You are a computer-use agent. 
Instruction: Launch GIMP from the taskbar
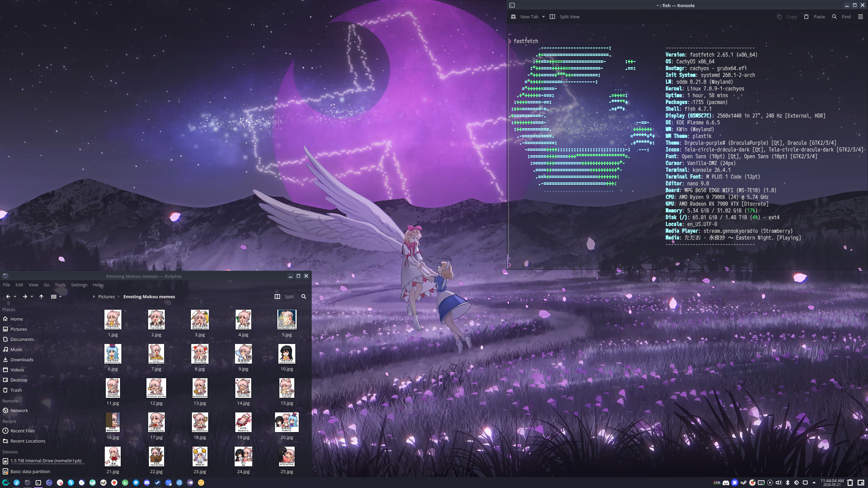tap(103, 483)
